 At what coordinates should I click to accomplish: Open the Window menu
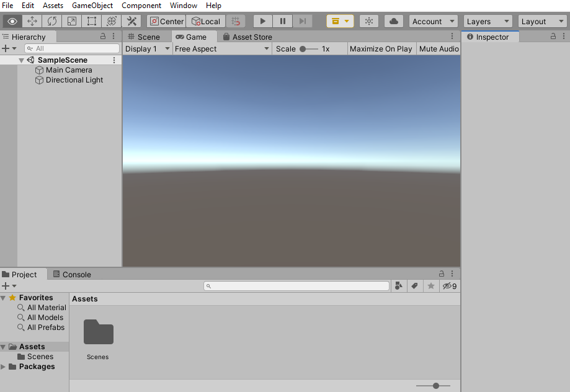pos(184,6)
